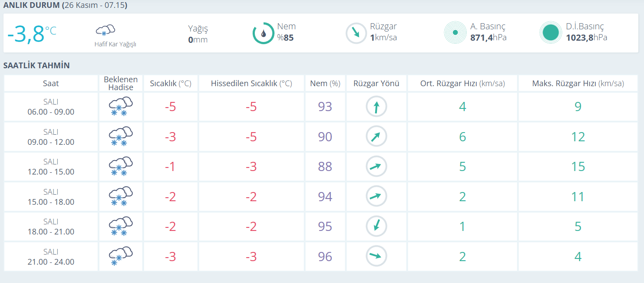The height and width of the screenshot is (283, 644).
Task: Click the current wind direction arrow icon
Action: [356, 33]
